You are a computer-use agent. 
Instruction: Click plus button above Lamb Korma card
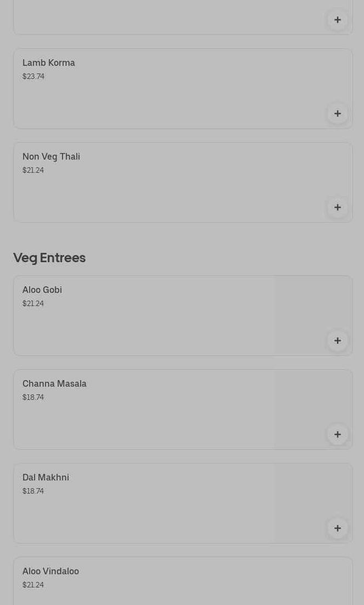tap(338, 20)
